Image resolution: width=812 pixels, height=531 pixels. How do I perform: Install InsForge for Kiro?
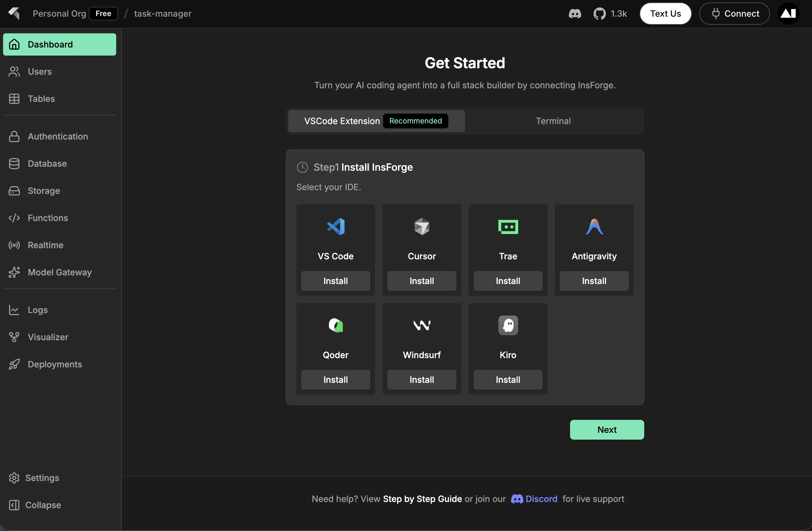[508, 380]
